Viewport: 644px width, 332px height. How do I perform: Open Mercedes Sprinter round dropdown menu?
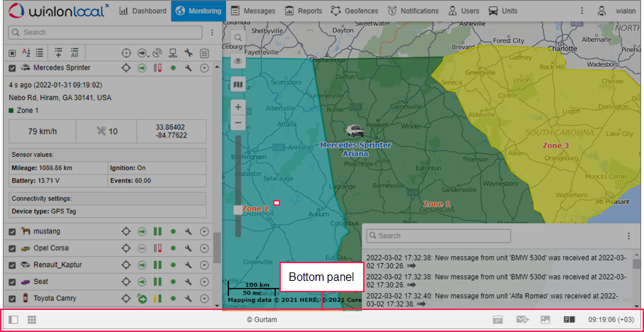pyautogui.click(x=204, y=68)
